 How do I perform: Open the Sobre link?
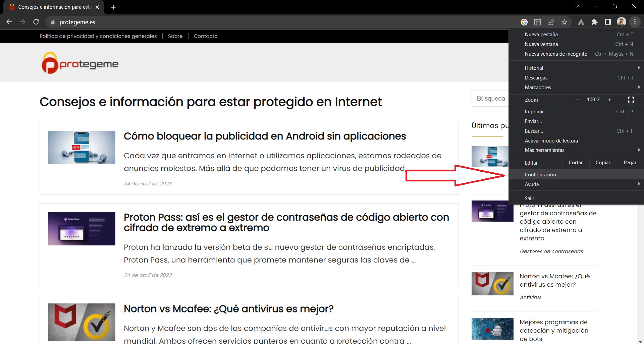click(x=175, y=36)
